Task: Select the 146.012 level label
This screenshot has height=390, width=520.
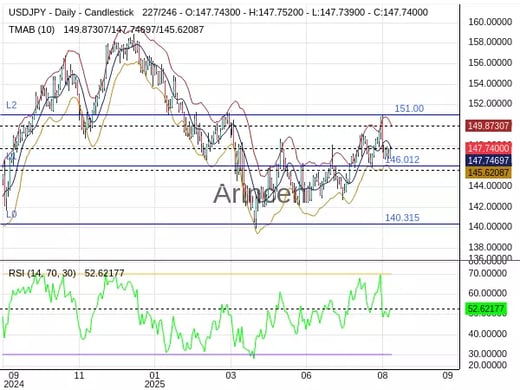Action: (x=402, y=160)
